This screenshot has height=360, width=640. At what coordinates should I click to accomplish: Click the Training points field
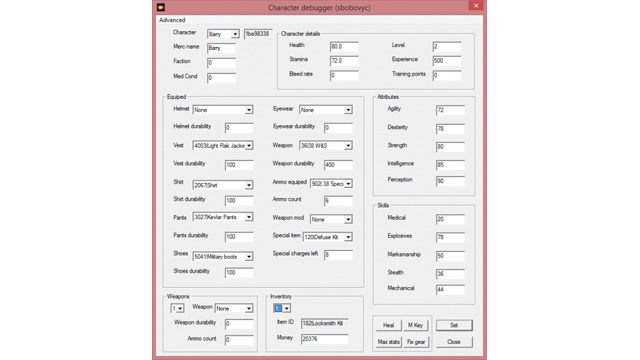[x=447, y=76]
